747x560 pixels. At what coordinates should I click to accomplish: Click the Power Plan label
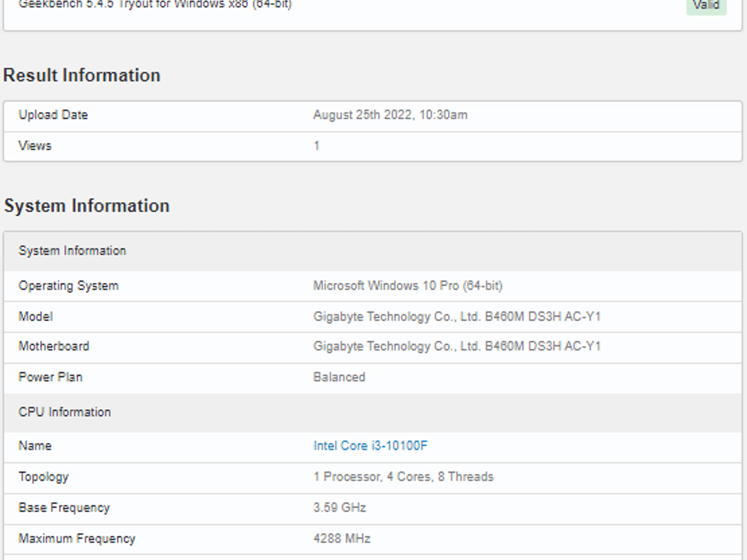pyautogui.click(x=50, y=377)
